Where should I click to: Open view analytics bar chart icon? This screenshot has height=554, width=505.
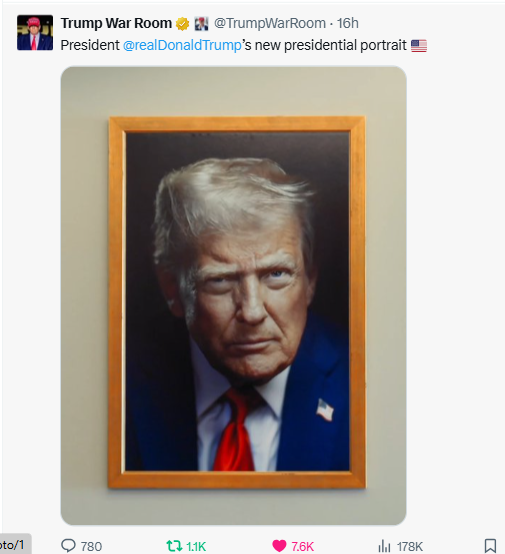click(384, 546)
